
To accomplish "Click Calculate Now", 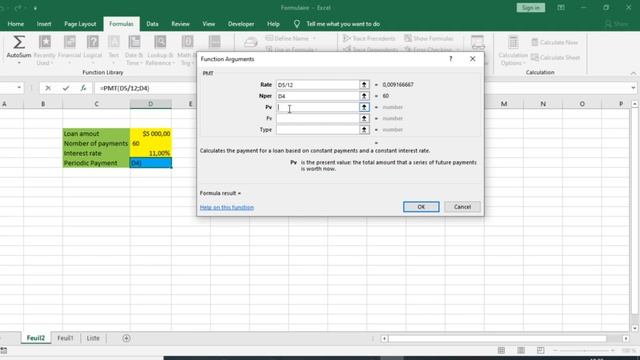I will [x=555, y=42].
